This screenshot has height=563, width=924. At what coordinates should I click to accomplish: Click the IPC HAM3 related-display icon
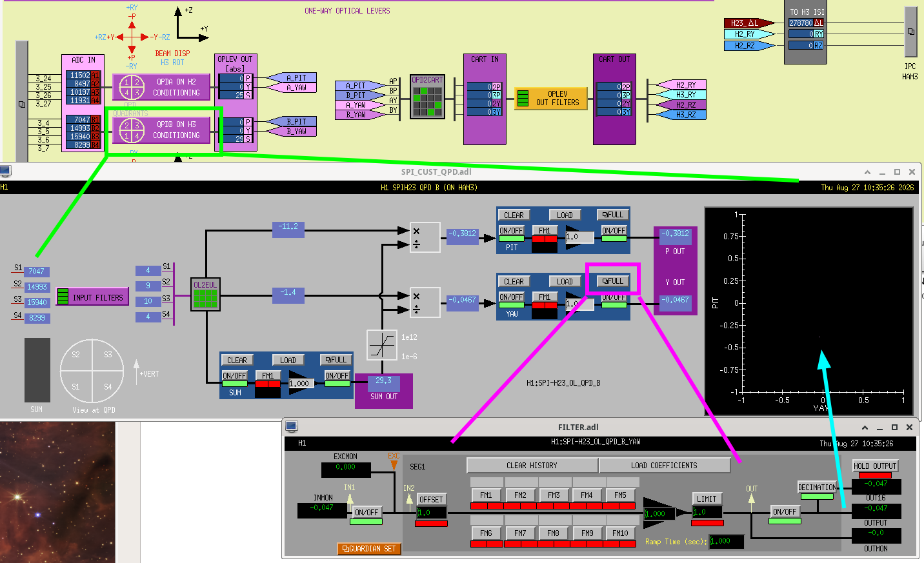click(910, 32)
